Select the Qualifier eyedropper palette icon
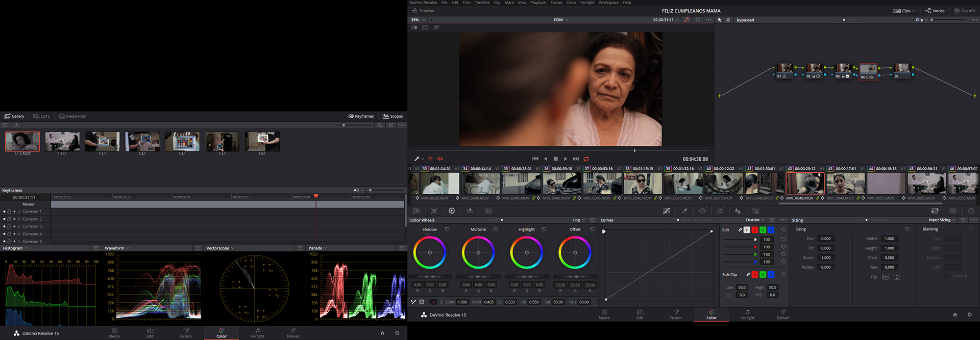 point(684,211)
